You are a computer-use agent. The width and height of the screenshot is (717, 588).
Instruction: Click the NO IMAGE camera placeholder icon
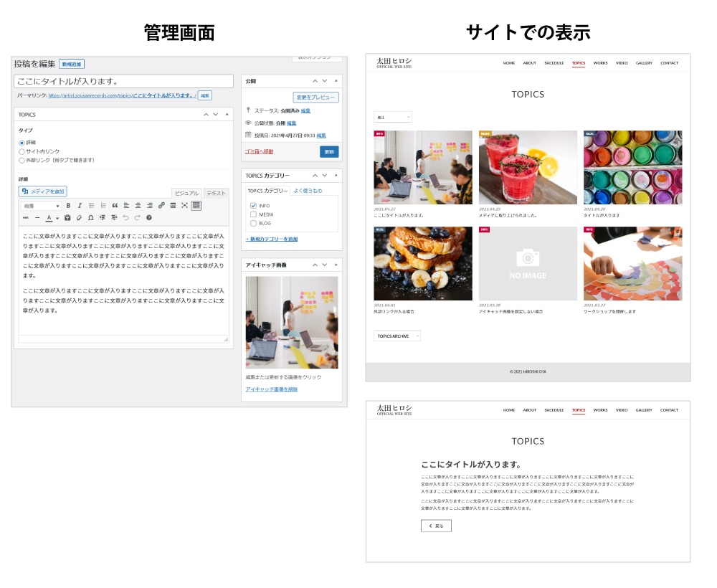click(528, 258)
